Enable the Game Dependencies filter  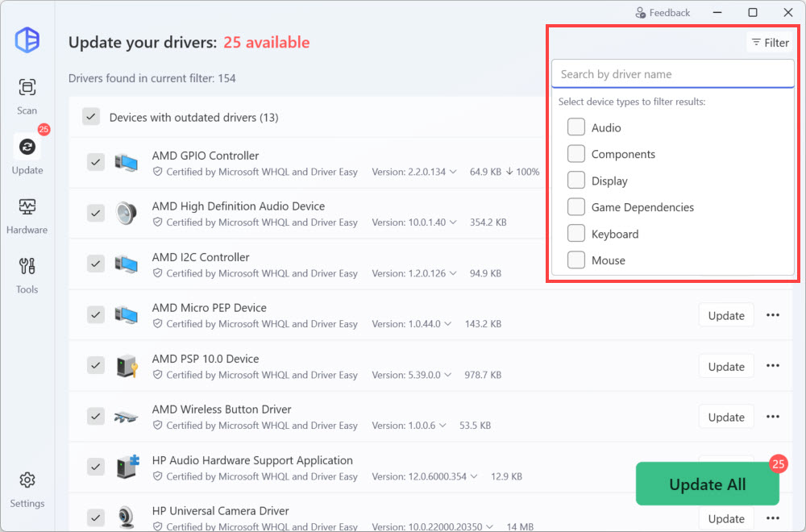(576, 207)
